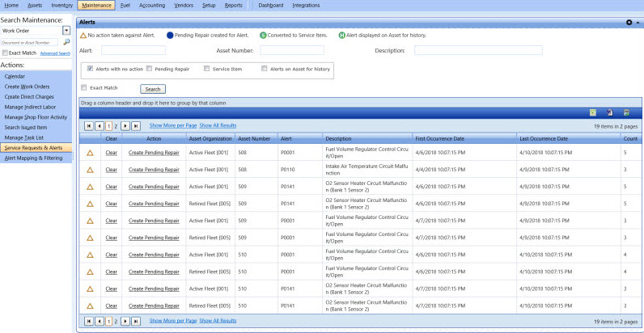
Task: Open the Dashboard menu item
Action: (271, 6)
